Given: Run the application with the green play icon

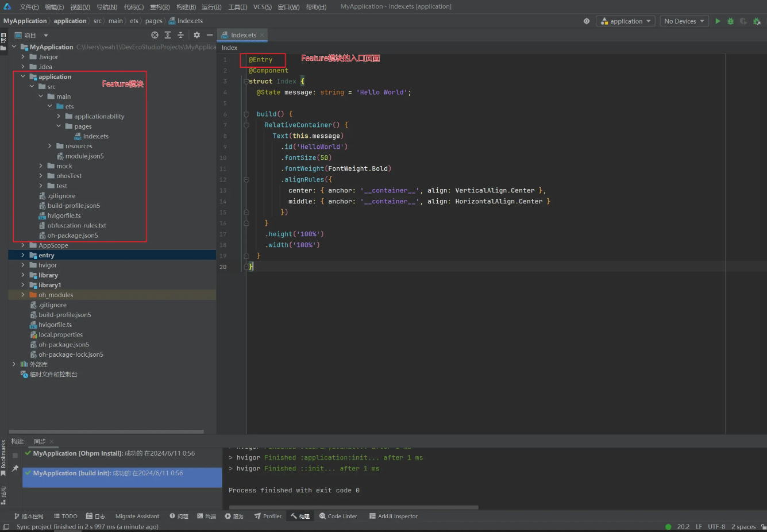Looking at the screenshot, I should coord(718,21).
